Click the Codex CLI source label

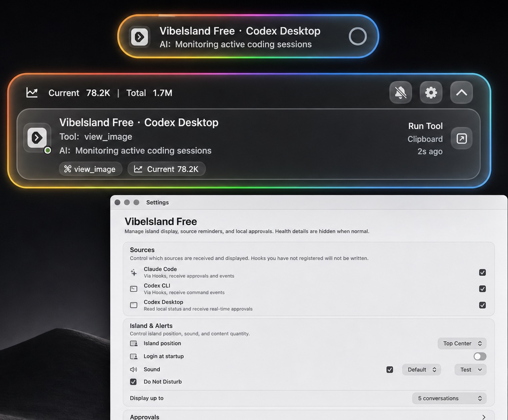click(x=157, y=286)
